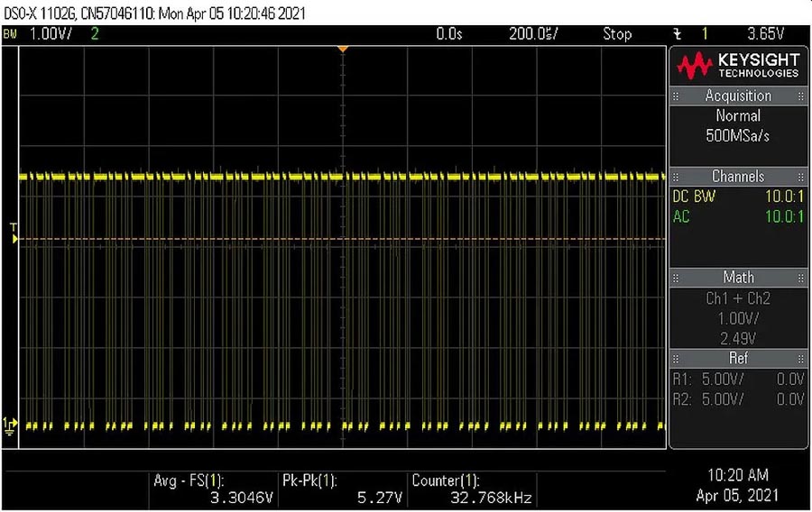Screen dimensions: 812x512
Task: Click the orange trigger position marker at top
Action: click(342, 48)
